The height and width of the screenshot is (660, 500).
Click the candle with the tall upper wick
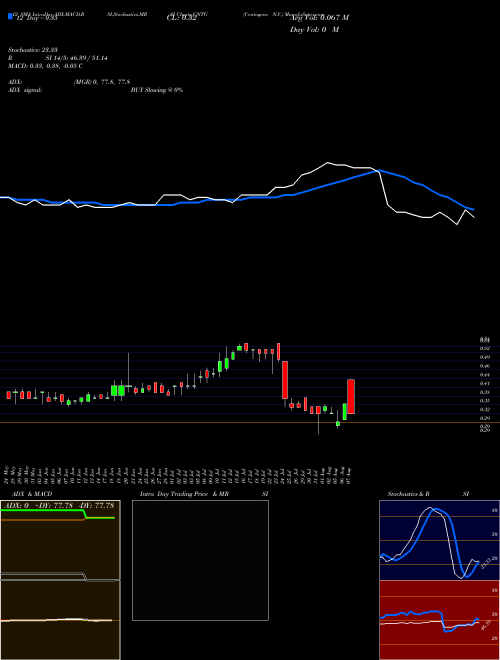coord(128,375)
